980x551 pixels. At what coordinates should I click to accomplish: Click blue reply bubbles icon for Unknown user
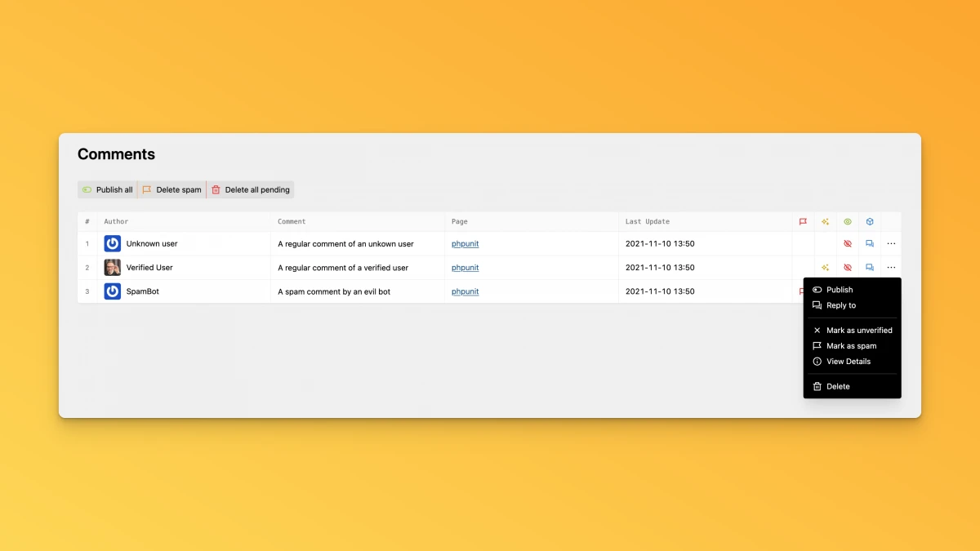(x=870, y=243)
